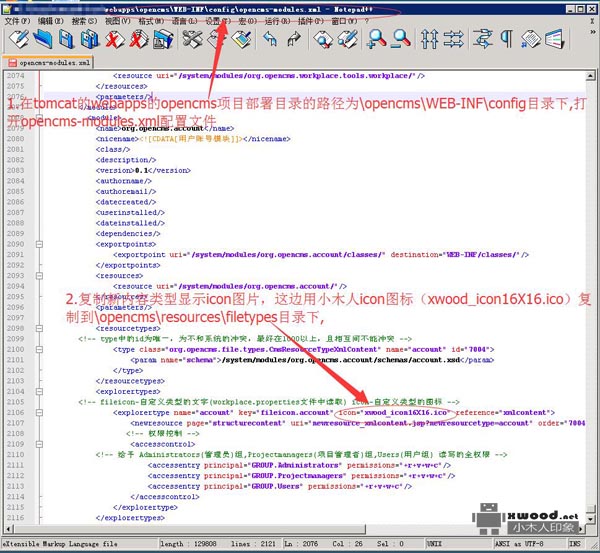Zoom in using the magnifier plus icon
Screen dimensions: 600x553
377,39
